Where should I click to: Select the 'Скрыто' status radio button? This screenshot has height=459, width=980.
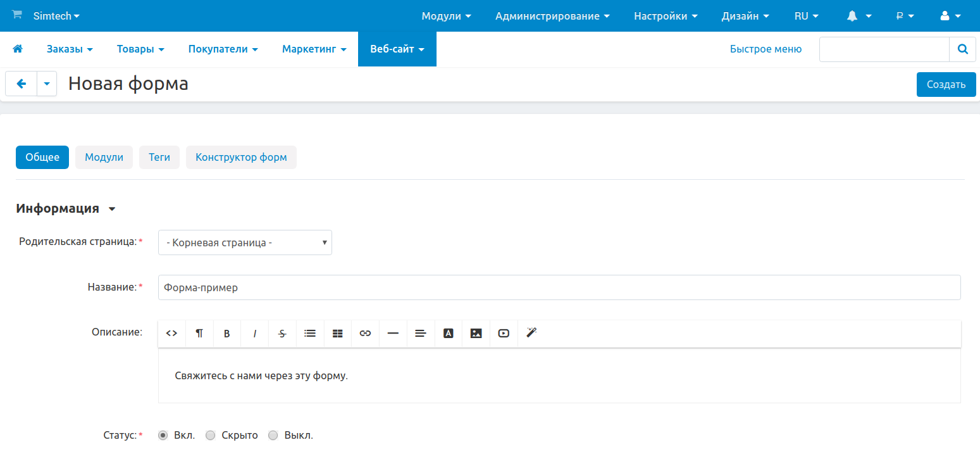tap(211, 436)
